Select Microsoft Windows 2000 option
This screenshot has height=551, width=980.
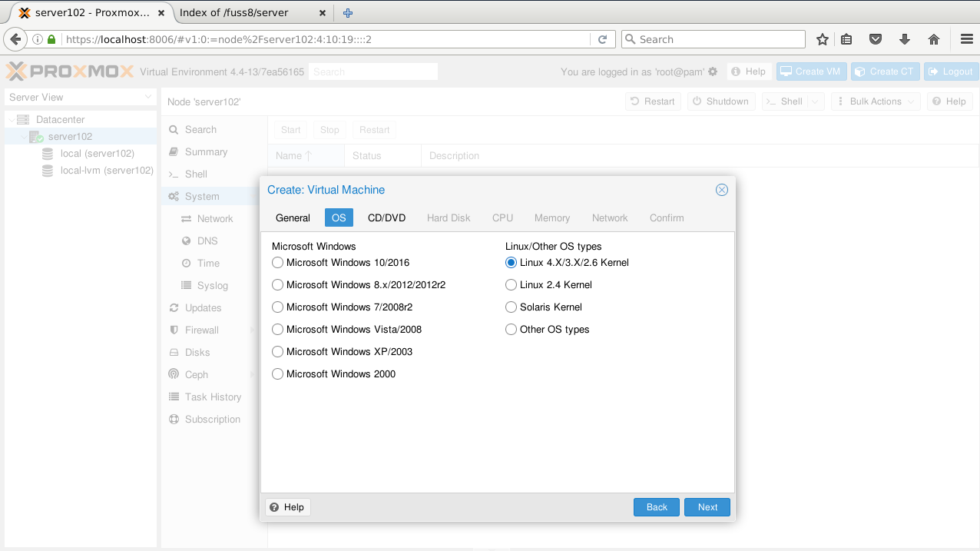coord(277,374)
